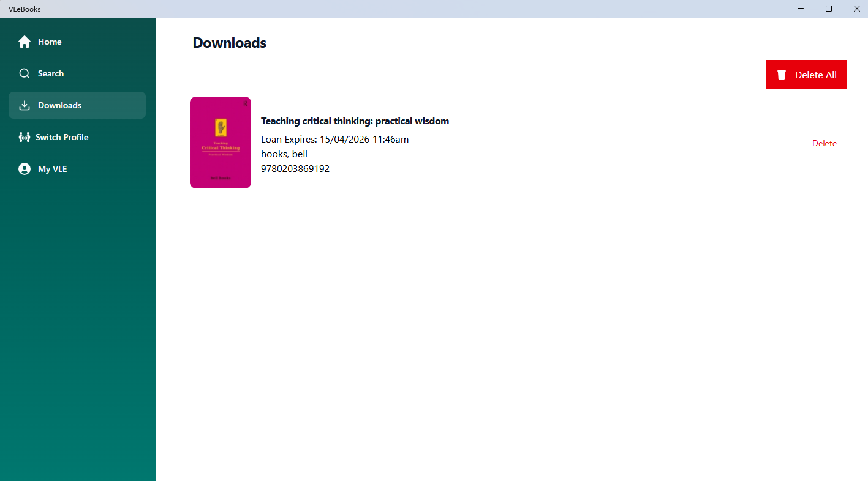Open Search from the sidebar menu
The width and height of the screenshot is (868, 481).
51,73
